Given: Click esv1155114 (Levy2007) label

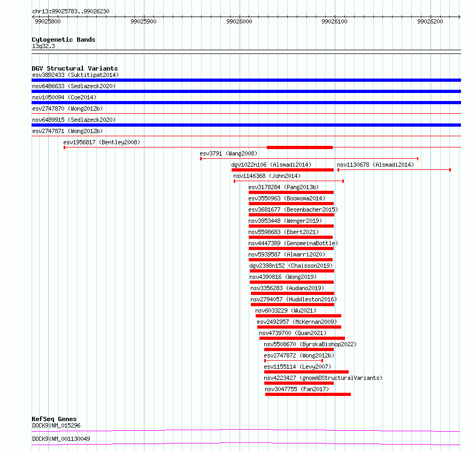Looking at the screenshot, I should [x=297, y=367].
